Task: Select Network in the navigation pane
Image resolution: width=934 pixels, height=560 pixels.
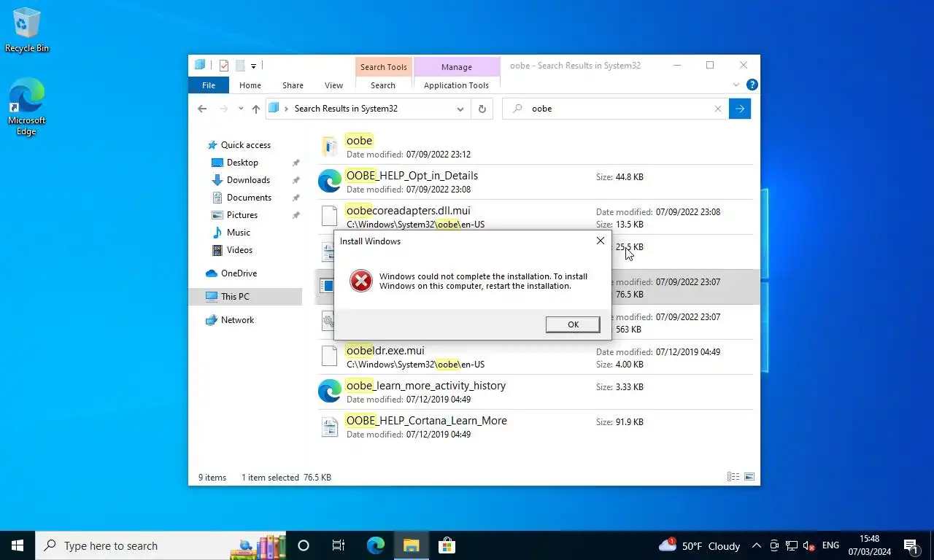Action: [237, 320]
